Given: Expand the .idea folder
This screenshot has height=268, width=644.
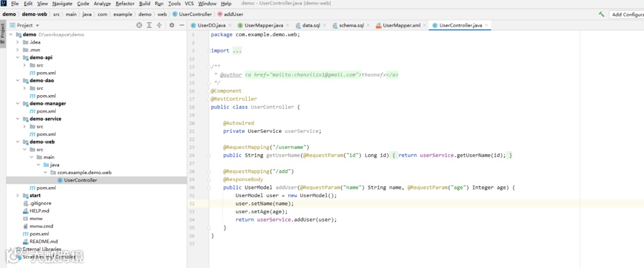Looking at the screenshot, I should coord(18,42).
